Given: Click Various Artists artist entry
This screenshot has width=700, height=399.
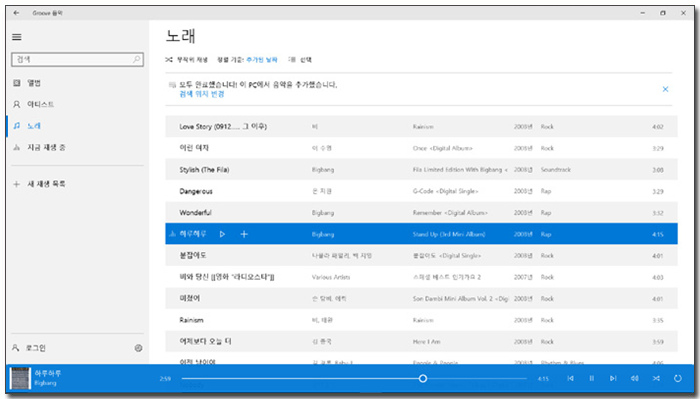Looking at the screenshot, I should point(331,277).
